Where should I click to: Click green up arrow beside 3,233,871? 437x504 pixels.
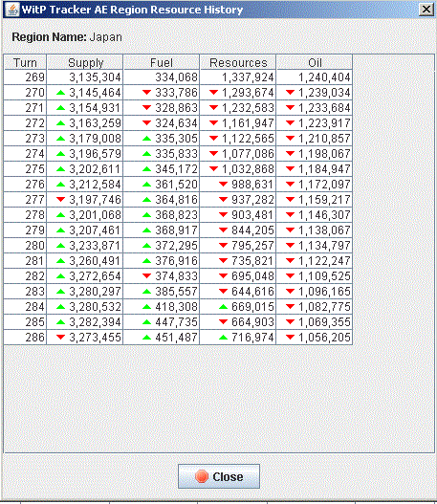(x=60, y=246)
